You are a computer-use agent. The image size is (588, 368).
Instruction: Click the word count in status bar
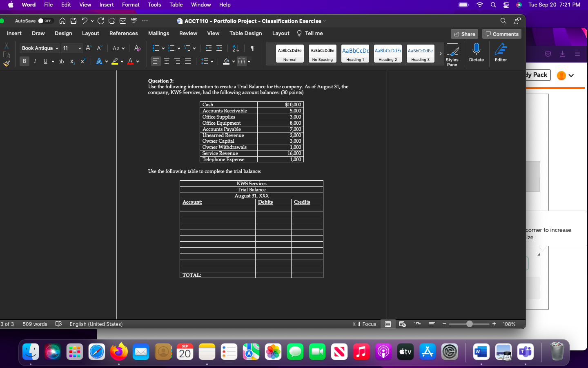35,324
